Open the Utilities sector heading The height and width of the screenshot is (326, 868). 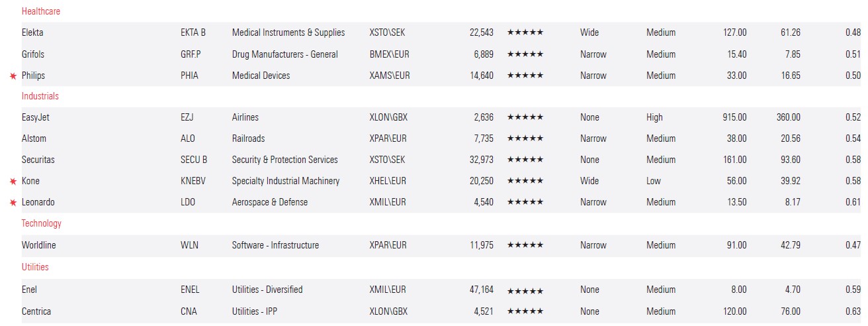pos(35,267)
